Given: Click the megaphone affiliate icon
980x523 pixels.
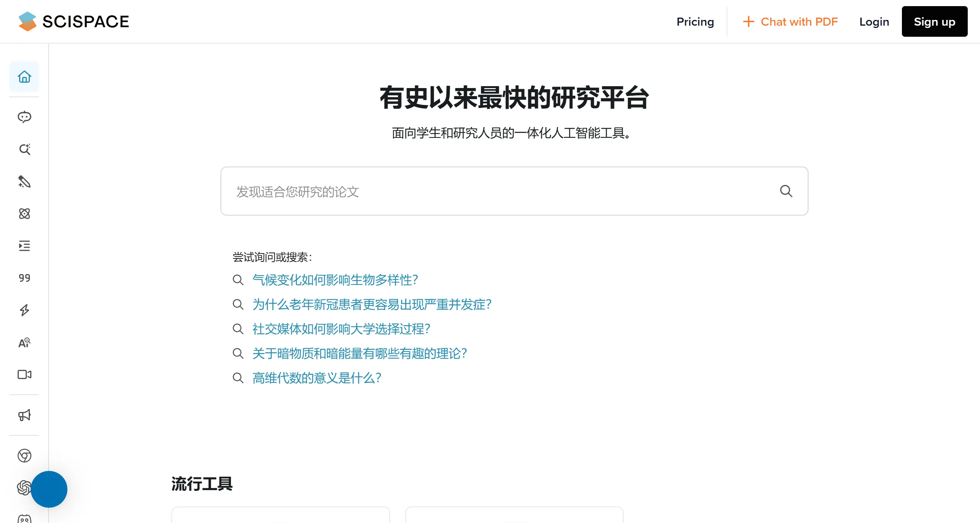Looking at the screenshot, I should click(24, 415).
